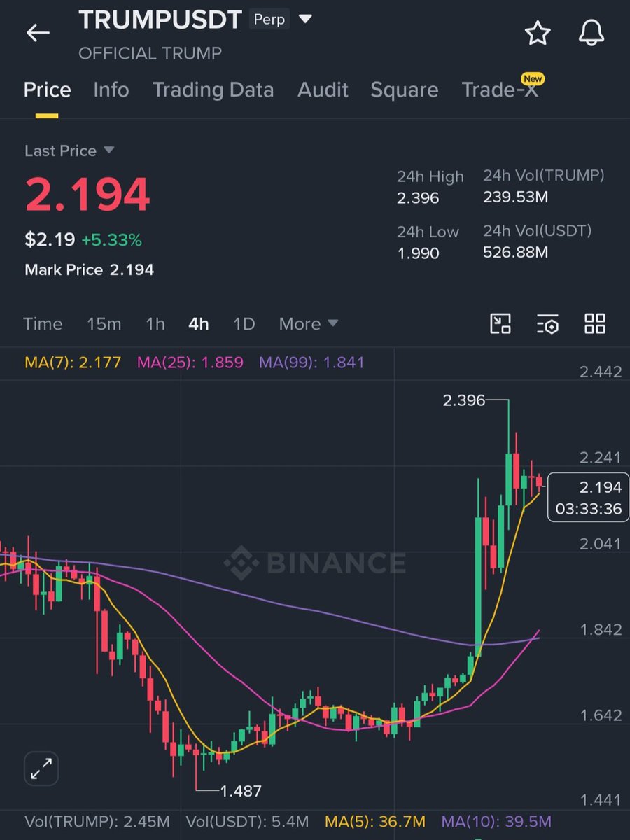
Task: Open the Trading Data tab
Action: [x=213, y=90]
